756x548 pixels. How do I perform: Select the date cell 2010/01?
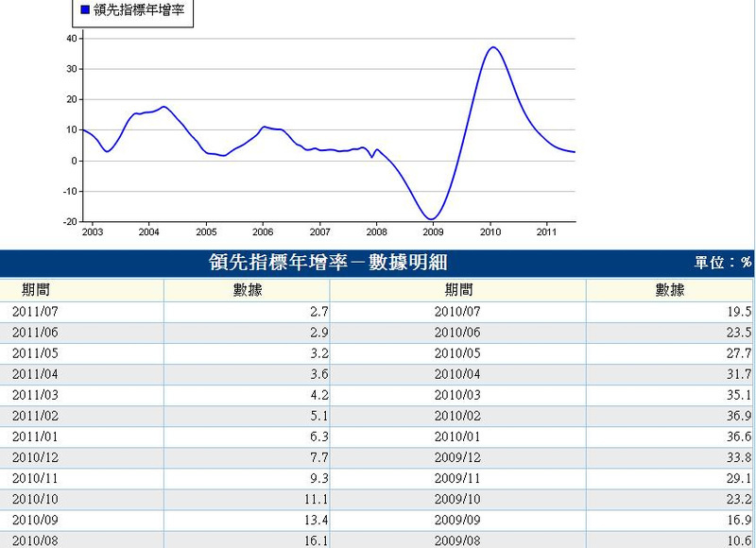pos(457,437)
